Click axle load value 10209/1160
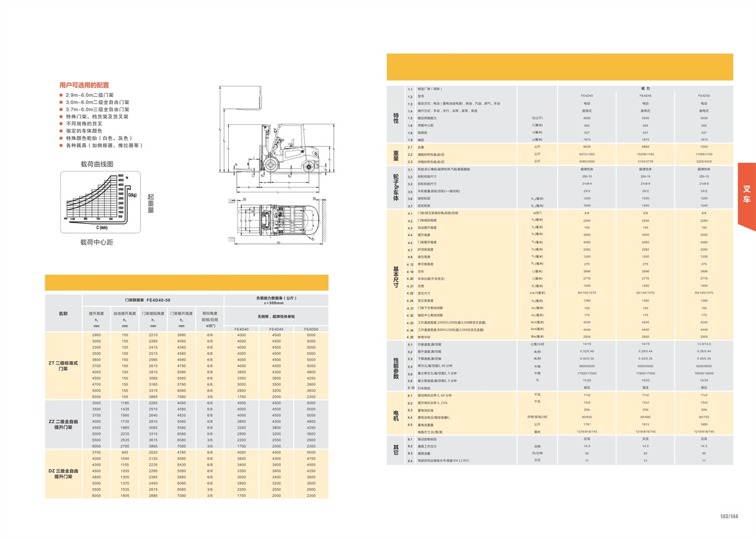 click(645, 154)
